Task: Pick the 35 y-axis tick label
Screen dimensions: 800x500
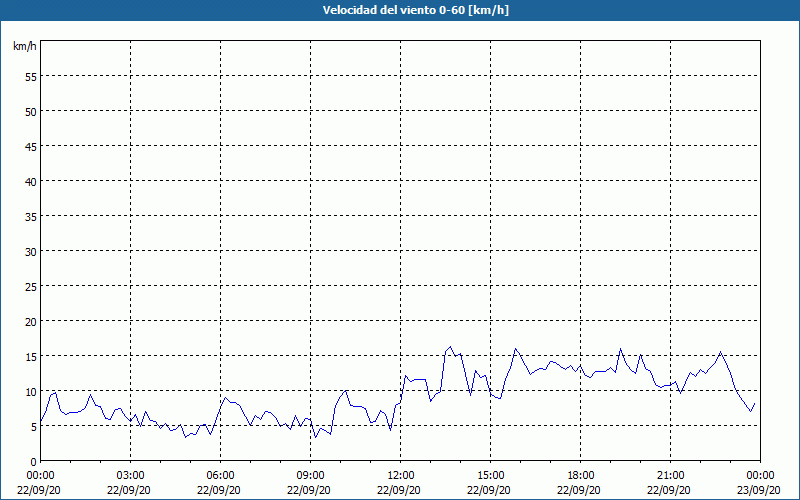Action: [x=31, y=216]
